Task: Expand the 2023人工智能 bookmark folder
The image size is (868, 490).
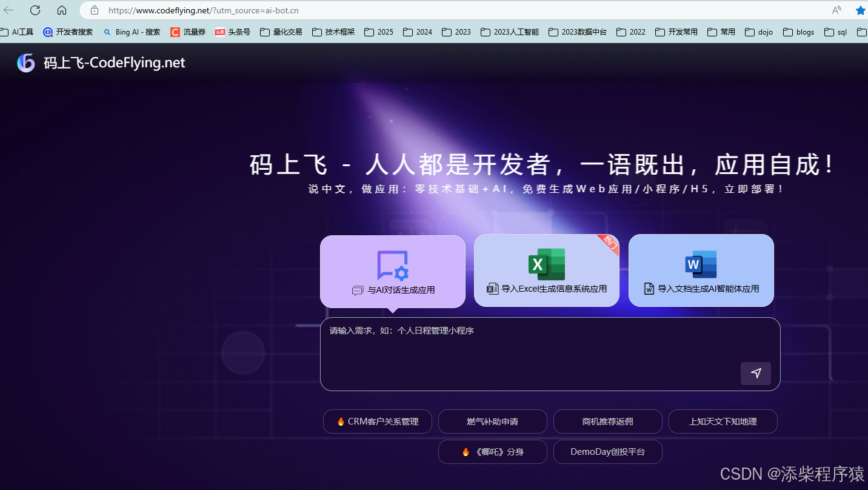Action: click(510, 32)
